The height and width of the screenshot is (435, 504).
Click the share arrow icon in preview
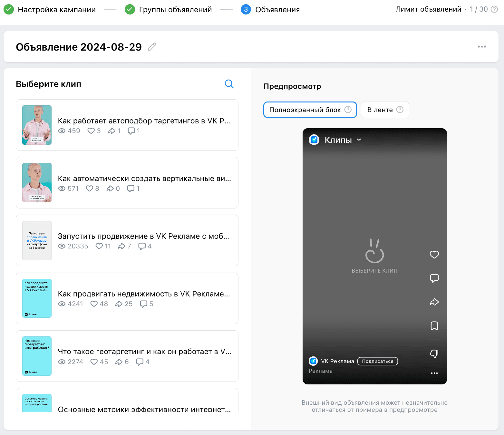434,302
